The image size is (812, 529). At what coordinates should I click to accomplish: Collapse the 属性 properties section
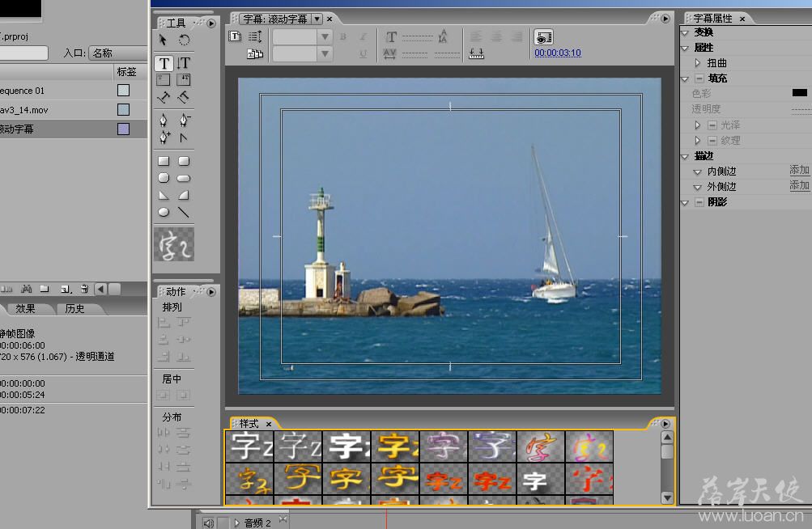(685, 49)
